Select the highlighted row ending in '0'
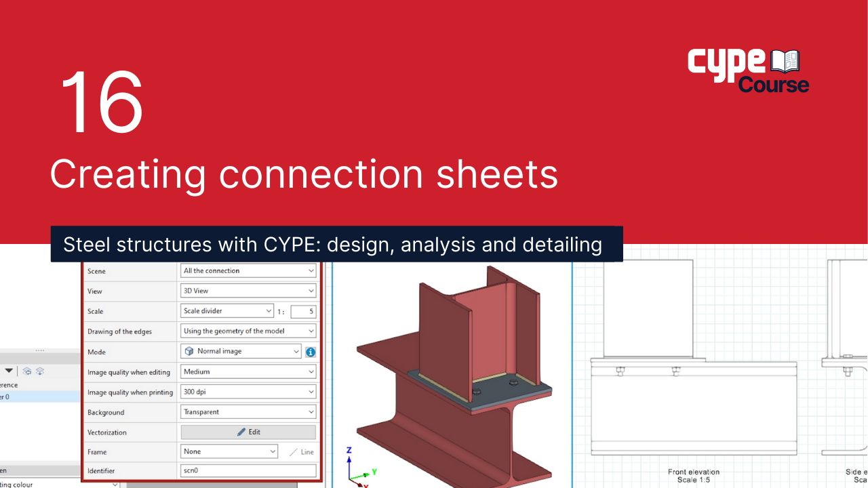Screen dimensions: 868x488 pyautogui.click(x=40, y=396)
